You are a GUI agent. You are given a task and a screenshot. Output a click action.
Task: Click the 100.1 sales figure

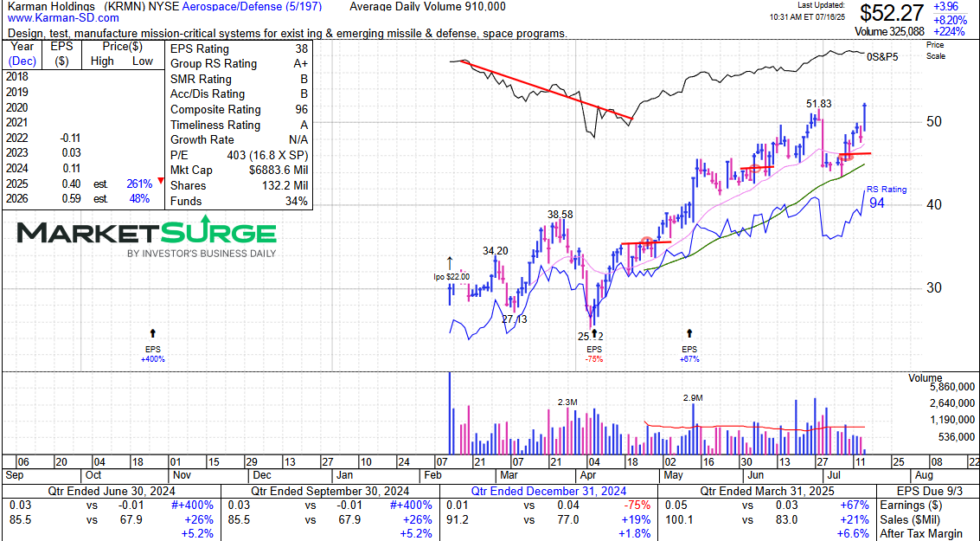click(679, 518)
